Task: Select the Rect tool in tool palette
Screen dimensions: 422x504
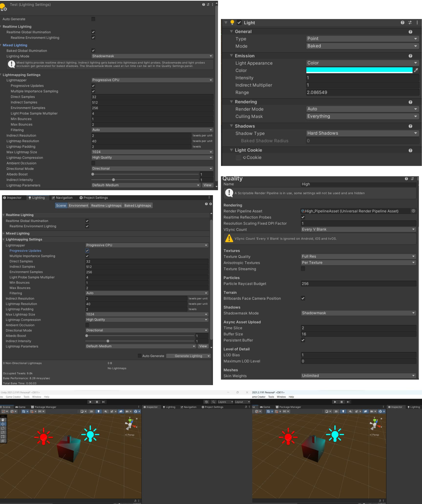Action: tap(3, 437)
